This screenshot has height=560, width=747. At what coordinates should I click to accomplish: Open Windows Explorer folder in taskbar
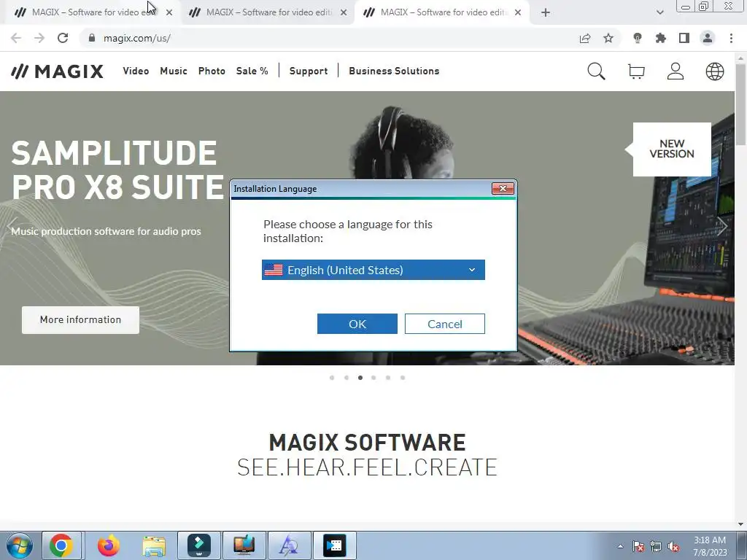tap(154, 546)
